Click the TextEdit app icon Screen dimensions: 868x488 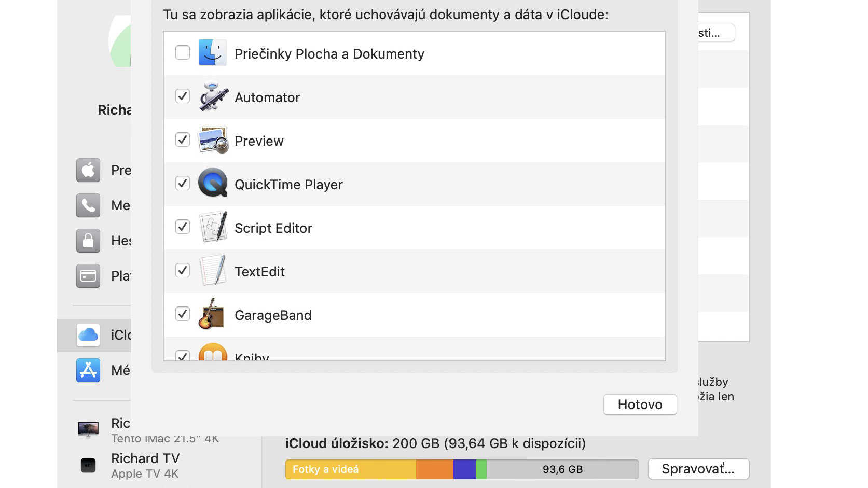[x=213, y=270]
